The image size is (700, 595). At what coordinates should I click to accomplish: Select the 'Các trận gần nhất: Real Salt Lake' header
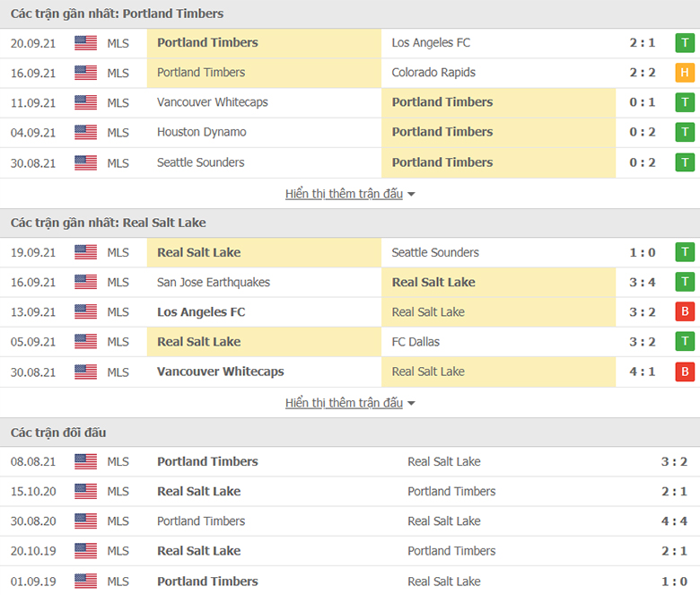[109, 223]
